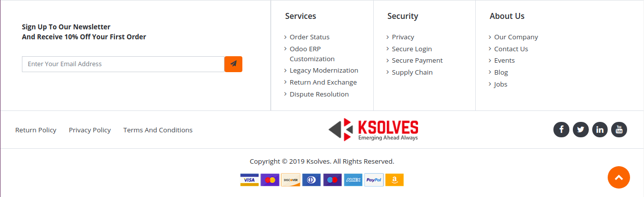Click the PayPal payment icon
This screenshot has height=197, width=644.
click(x=374, y=180)
